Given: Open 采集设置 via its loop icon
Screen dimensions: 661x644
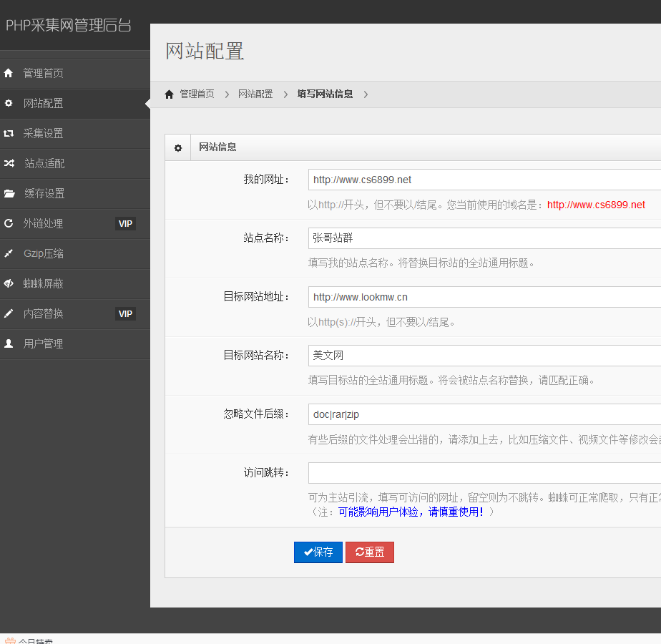Looking at the screenshot, I should click(8, 133).
